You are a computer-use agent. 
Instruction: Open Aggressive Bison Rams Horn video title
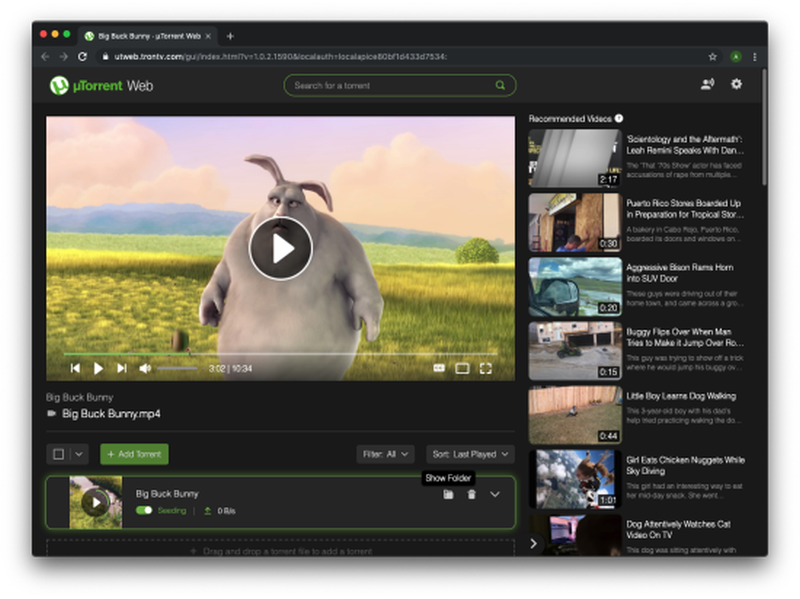pos(680,273)
